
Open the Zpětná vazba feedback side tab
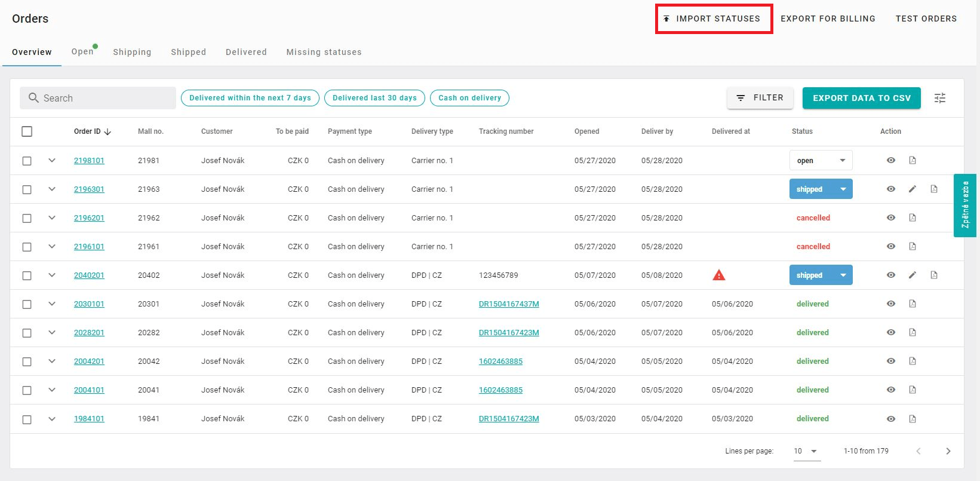pyautogui.click(x=965, y=205)
